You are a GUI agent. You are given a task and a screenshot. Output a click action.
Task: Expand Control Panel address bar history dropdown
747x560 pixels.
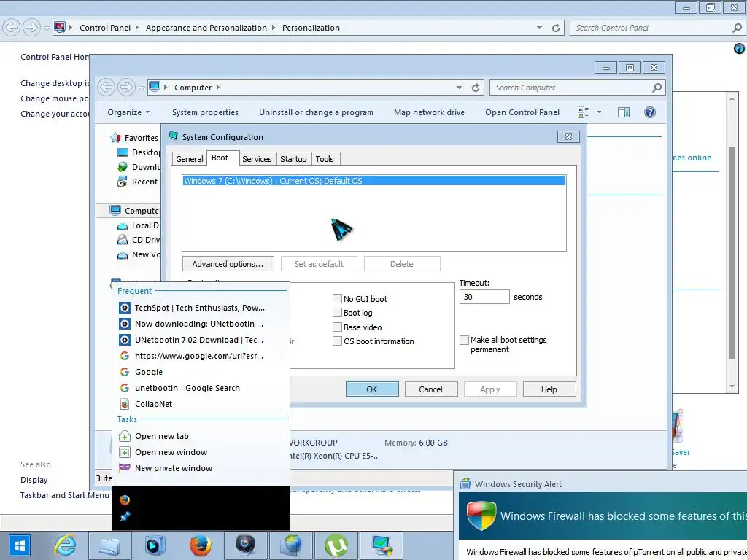539,28
